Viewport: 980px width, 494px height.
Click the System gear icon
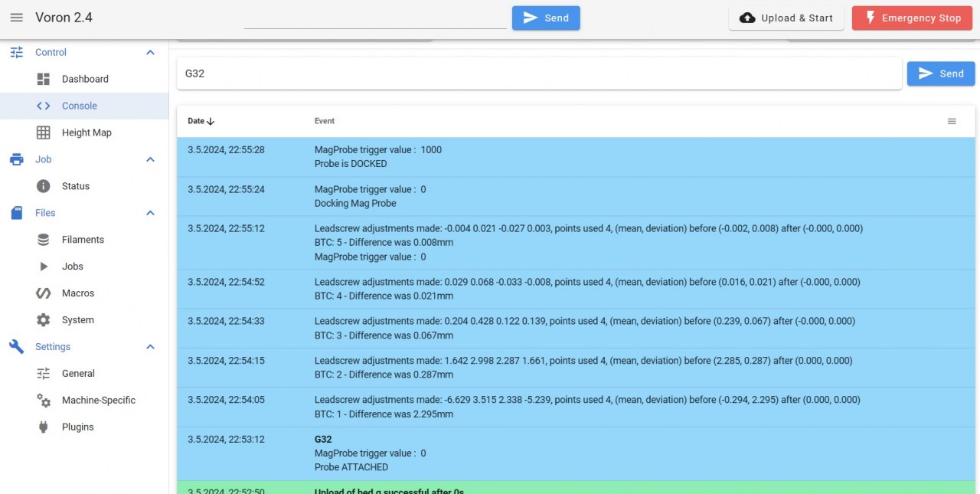pos(44,320)
